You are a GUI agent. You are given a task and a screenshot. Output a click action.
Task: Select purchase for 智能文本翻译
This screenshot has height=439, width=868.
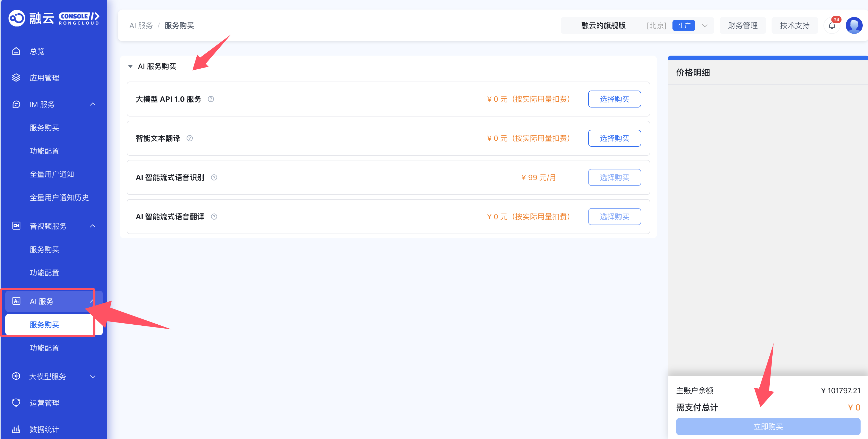tap(614, 138)
